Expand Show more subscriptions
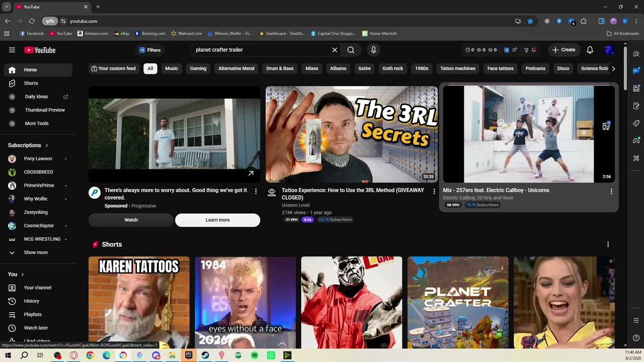 pyautogui.click(x=38, y=252)
